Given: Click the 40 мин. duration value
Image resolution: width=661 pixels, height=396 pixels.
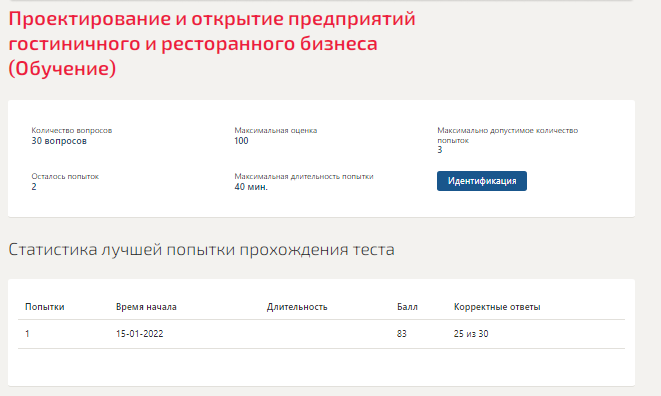Looking at the screenshot, I should pyautogui.click(x=251, y=187).
